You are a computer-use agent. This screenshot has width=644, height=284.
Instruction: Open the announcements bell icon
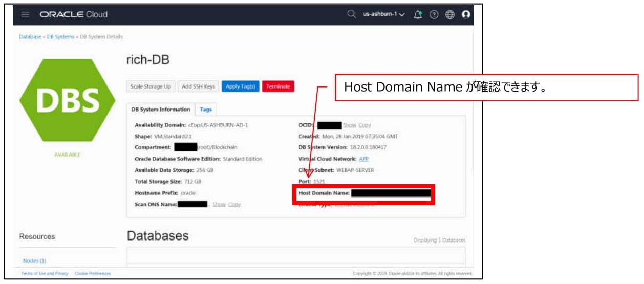pyautogui.click(x=417, y=14)
